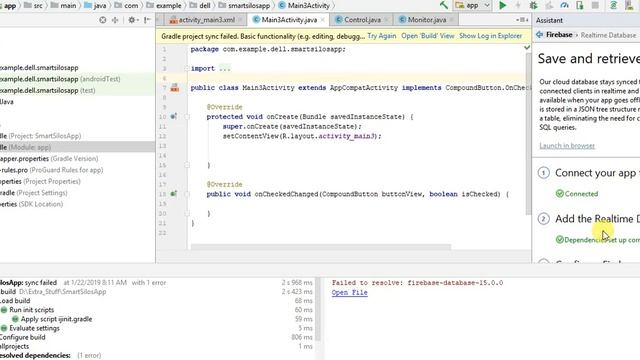Screen dimensions: 640x360
Task: Open the Control.java tab
Action: click(x=362, y=20)
